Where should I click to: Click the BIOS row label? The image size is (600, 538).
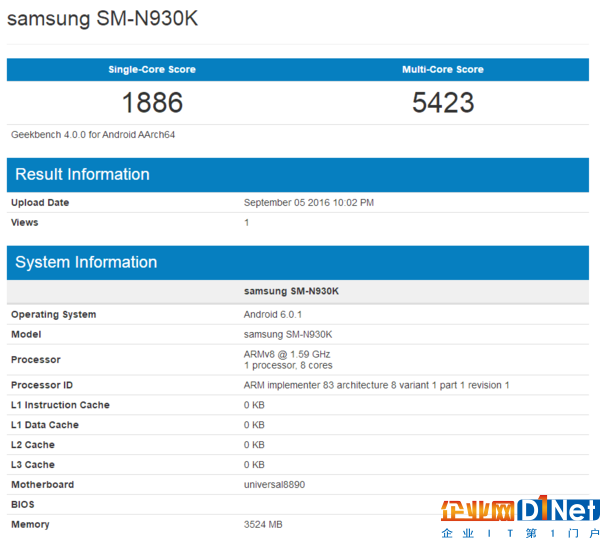pos(23,504)
